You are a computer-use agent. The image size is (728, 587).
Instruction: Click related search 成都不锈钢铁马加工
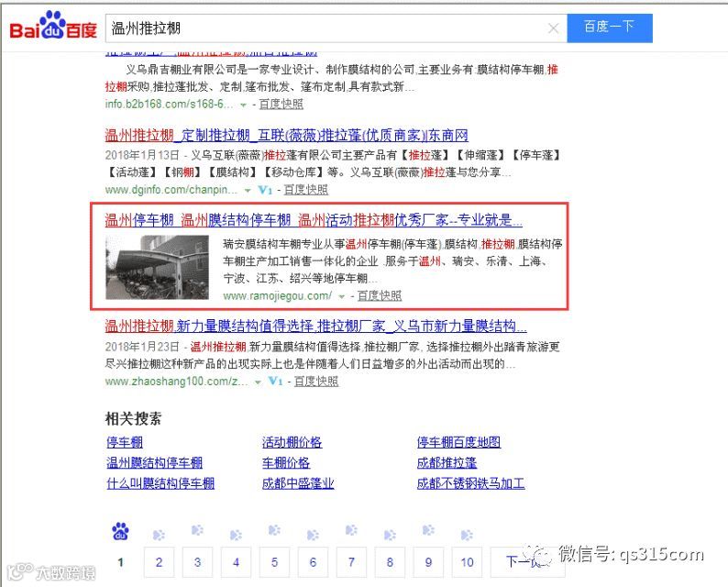[x=470, y=483]
